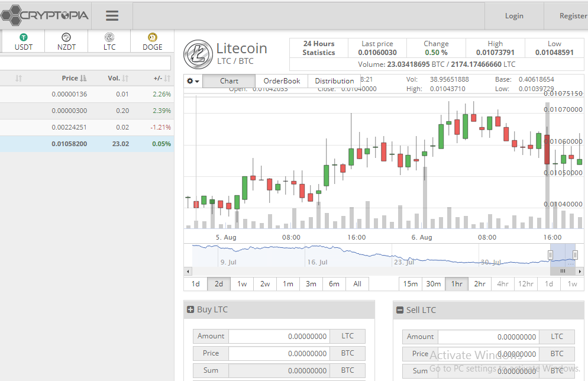
Task: Click the Login link
Action: (514, 16)
